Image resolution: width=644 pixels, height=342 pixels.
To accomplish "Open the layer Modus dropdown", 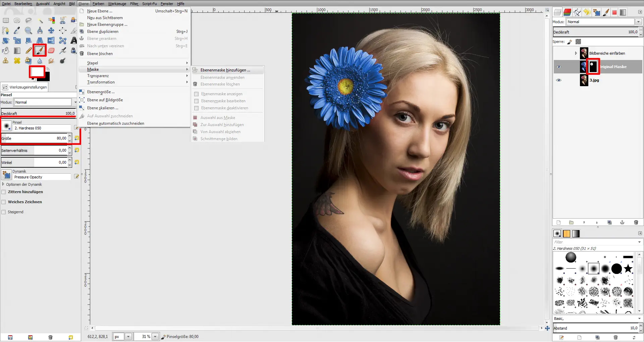I will click(x=638, y=21).
